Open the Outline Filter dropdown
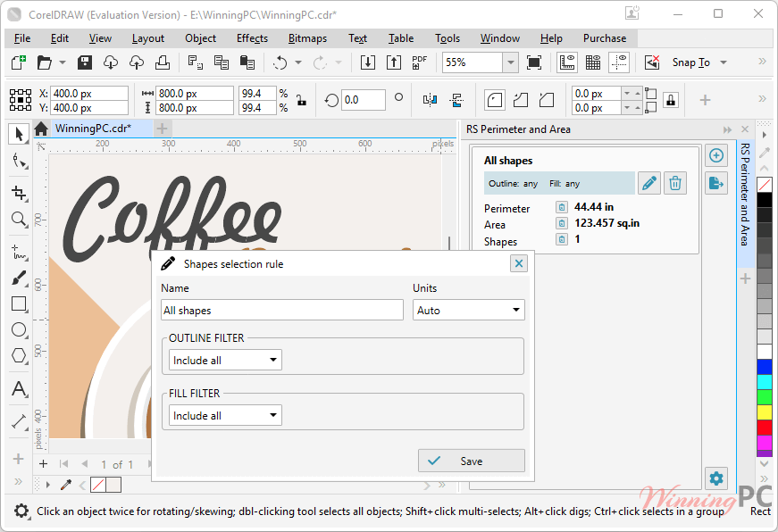The image size is (778, 532). (225, 361)
